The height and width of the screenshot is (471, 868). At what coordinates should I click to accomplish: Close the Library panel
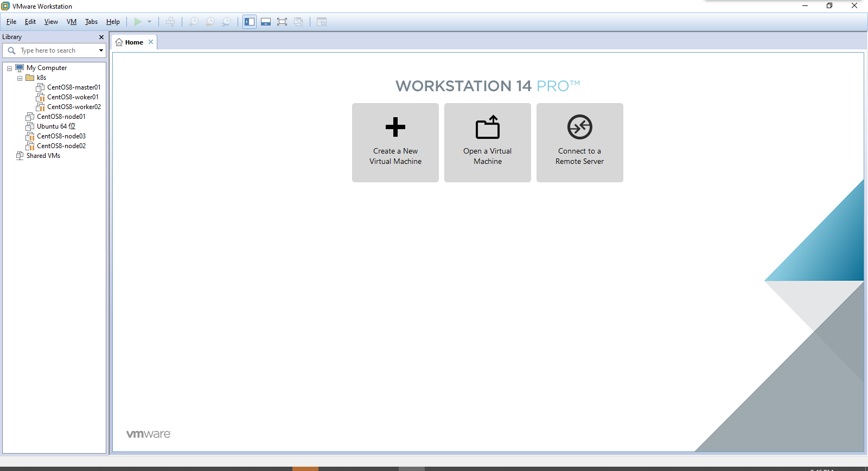point(101,37)
